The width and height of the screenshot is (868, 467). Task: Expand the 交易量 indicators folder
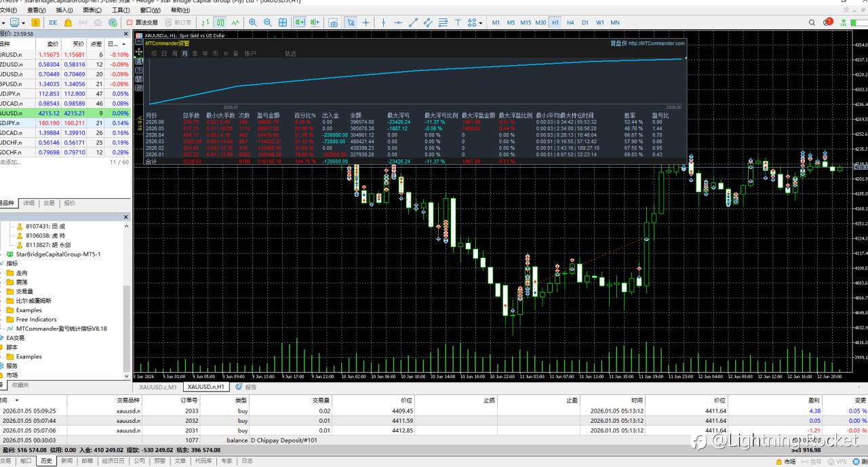pos(24,291)
